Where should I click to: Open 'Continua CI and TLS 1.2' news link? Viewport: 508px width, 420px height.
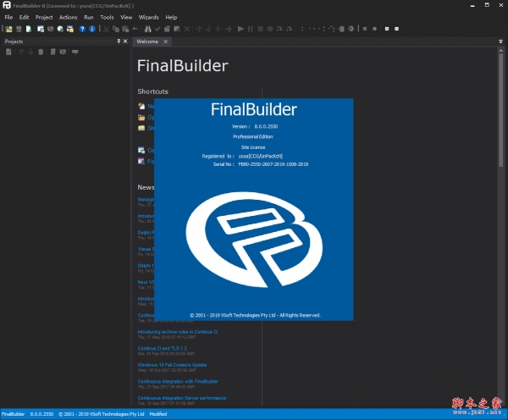[x=163, y=348]
